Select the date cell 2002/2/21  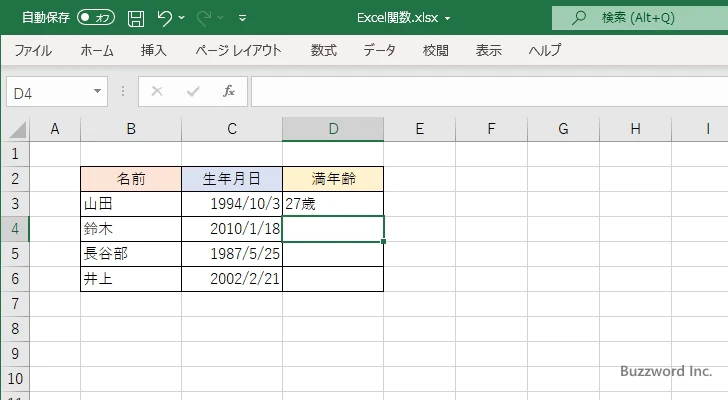click(232, 279)
